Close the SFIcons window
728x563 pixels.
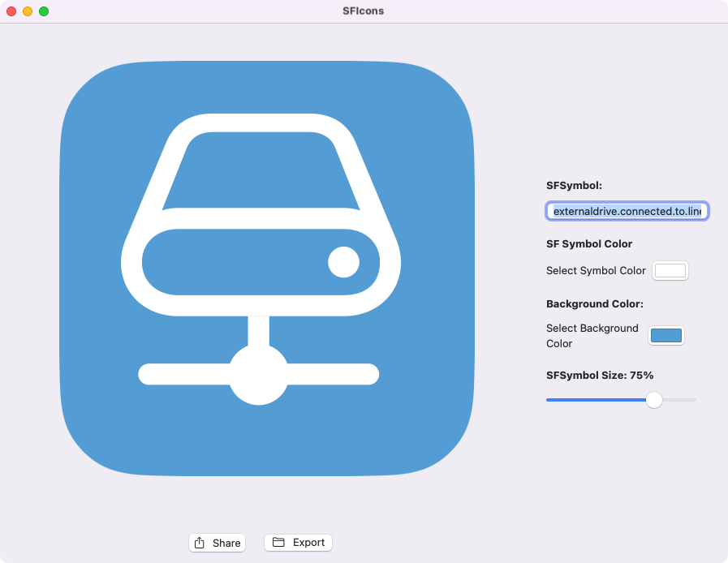[11, 11]
